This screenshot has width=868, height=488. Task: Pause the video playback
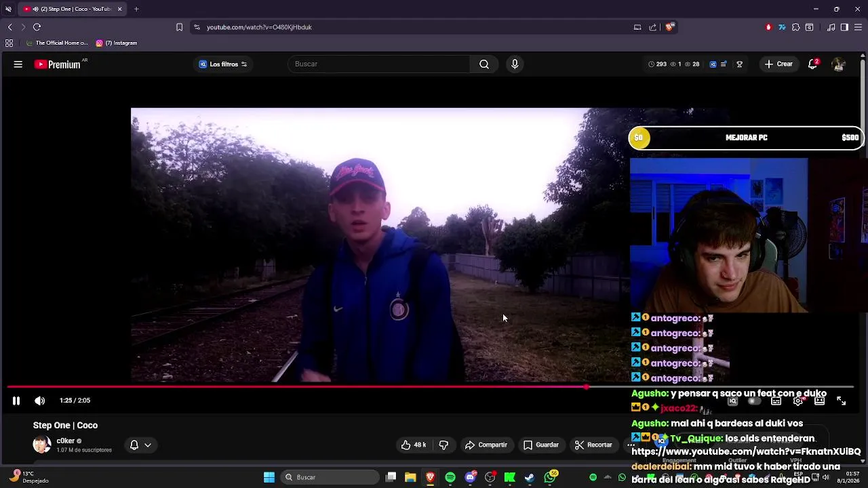coord(16,401)
